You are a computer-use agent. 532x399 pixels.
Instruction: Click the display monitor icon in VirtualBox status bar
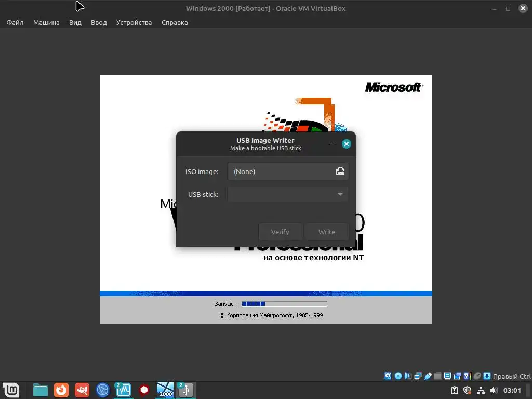(x=447, y=376)
